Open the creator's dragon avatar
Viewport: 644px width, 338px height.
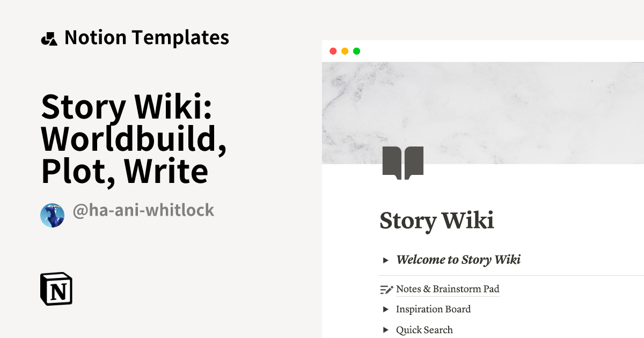53,215
